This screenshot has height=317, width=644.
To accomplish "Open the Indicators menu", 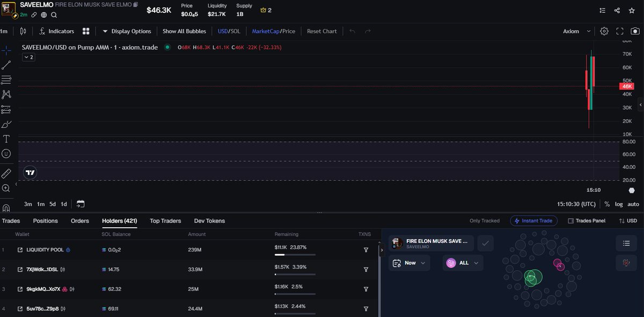I will (x=56, y=31).
